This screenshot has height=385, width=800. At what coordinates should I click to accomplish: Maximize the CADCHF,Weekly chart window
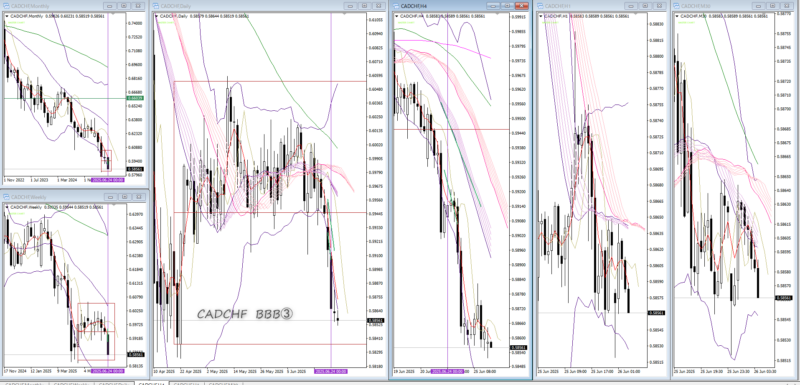click(x=123, y=197)
